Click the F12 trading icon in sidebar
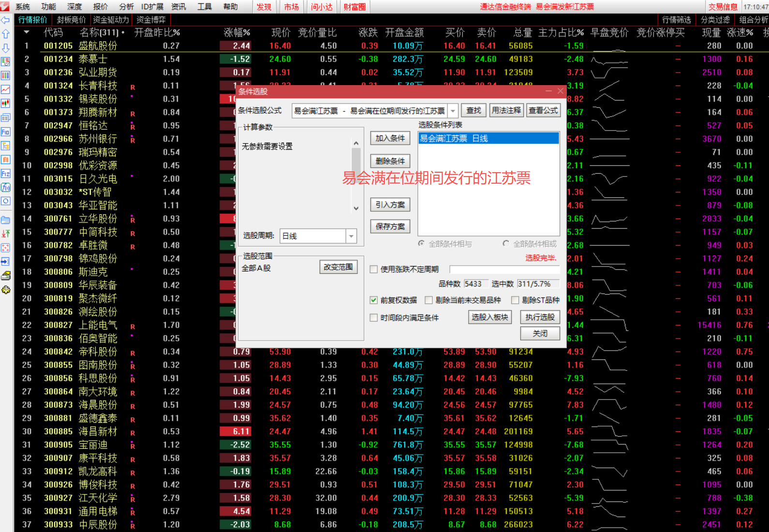The width and height of the screenshot is (769, 532). [x=6, y=173]
